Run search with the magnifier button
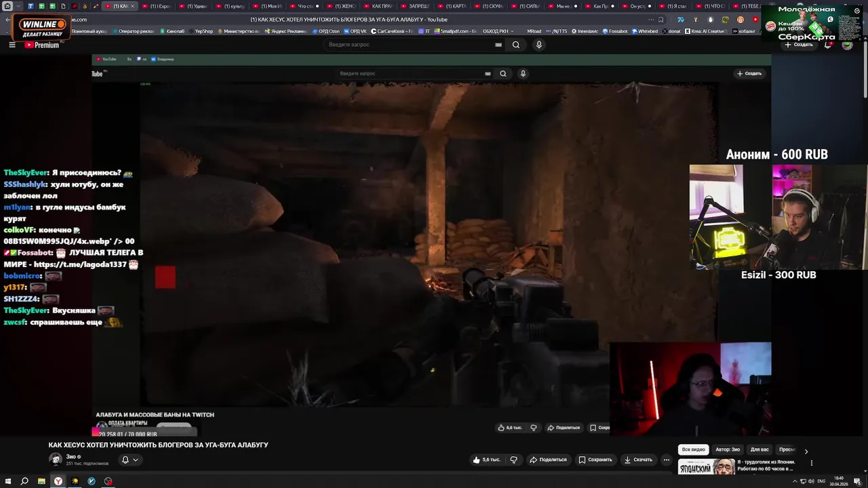This screenshot has height=488, width=868. point(516,45)
